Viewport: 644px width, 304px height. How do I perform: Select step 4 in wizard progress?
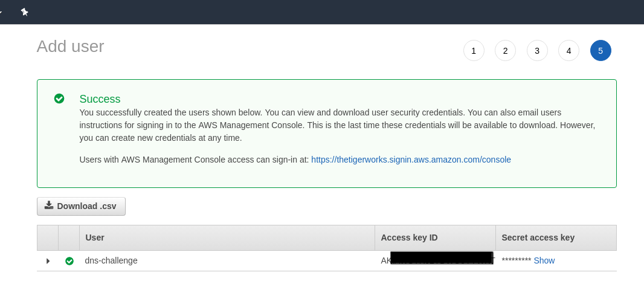[568, 51]
